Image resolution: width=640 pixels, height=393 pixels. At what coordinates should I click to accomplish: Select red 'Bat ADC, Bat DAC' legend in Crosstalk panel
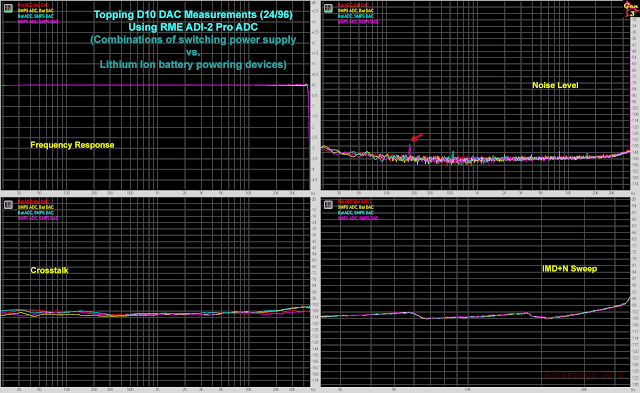click(x=33, y=202)
